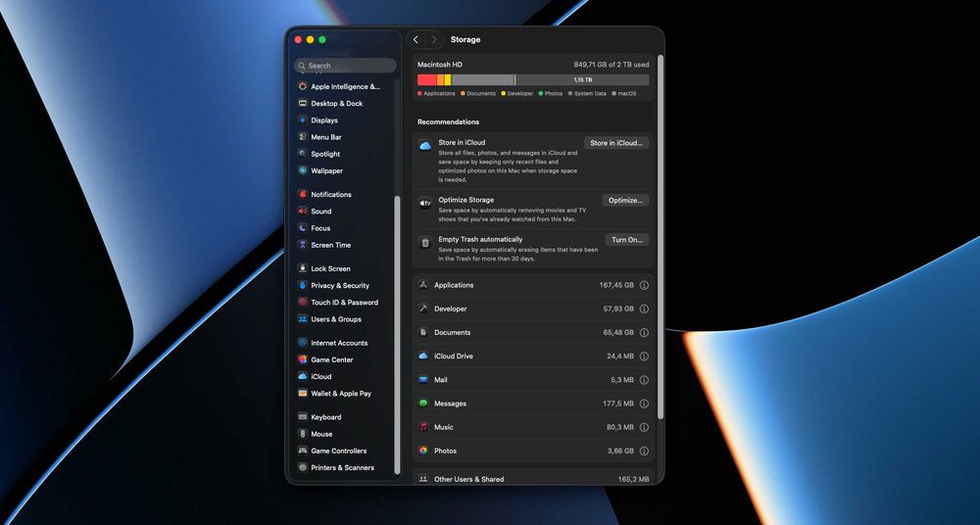The width and height of the screenshot is (980, 525).
Task: Open the Game Controllers icon
Action: tap(303, 452)
